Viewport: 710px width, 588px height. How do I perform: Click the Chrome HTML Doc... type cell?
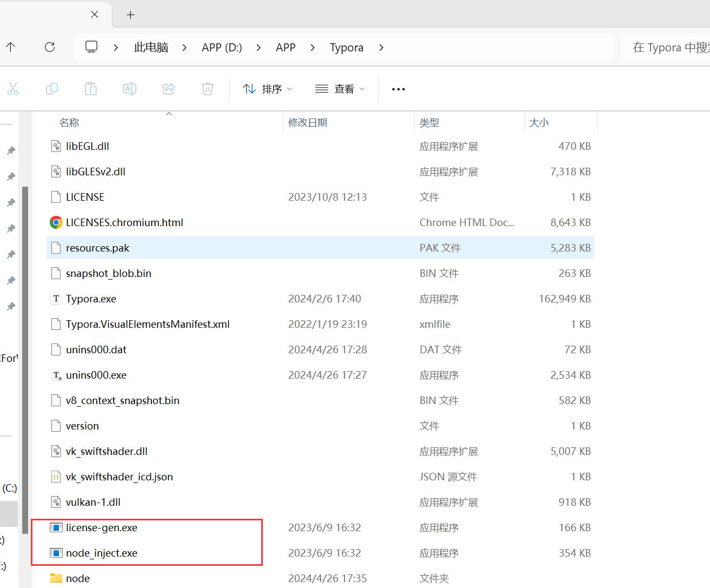[x=467, y=222]
